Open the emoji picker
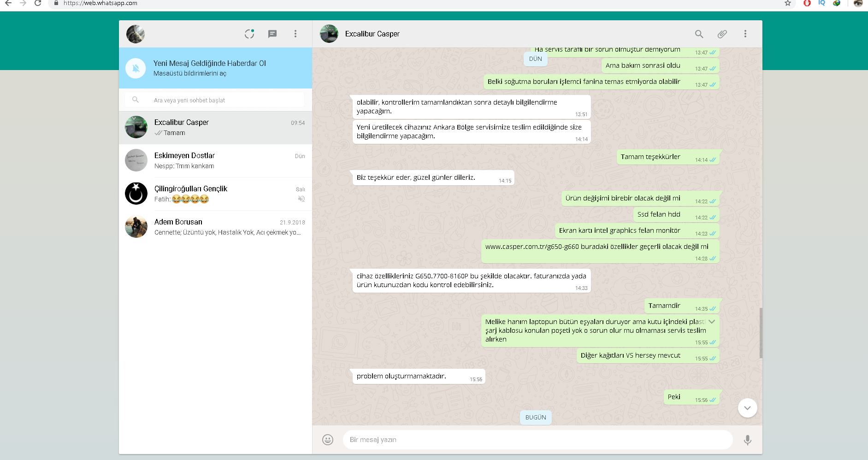The image size is (868, 460). 328,440
